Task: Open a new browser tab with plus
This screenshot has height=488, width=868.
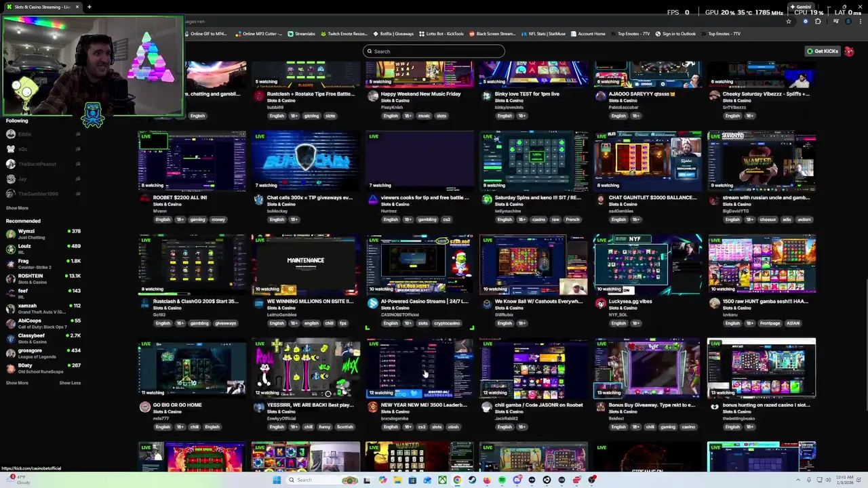Action: pos(89,7)
